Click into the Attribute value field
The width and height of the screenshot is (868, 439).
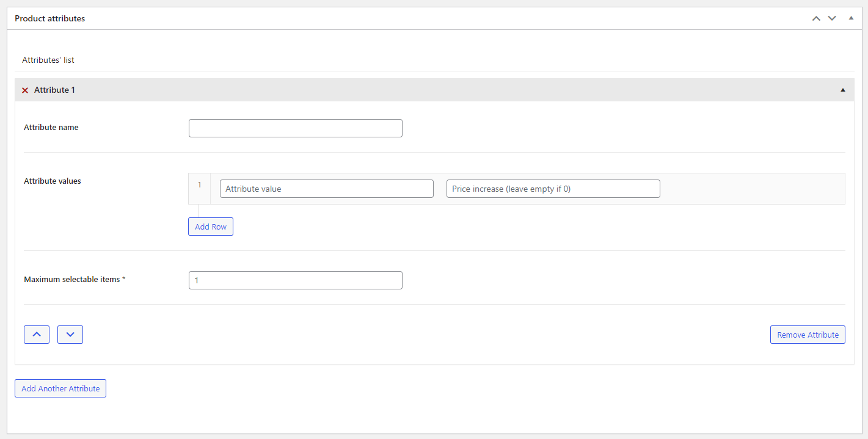[x=327, y=189]
